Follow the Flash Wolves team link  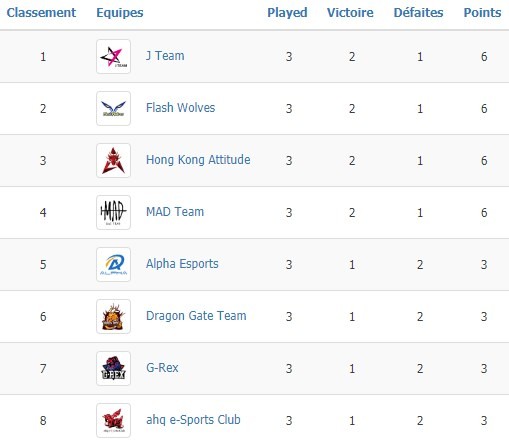point(180,108)
